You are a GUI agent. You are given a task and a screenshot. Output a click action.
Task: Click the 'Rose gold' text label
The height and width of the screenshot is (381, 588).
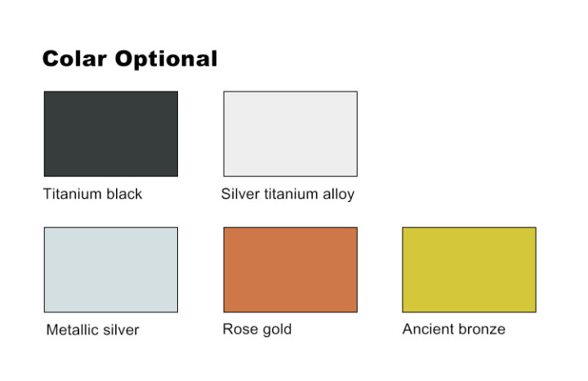tap(257, 329)
